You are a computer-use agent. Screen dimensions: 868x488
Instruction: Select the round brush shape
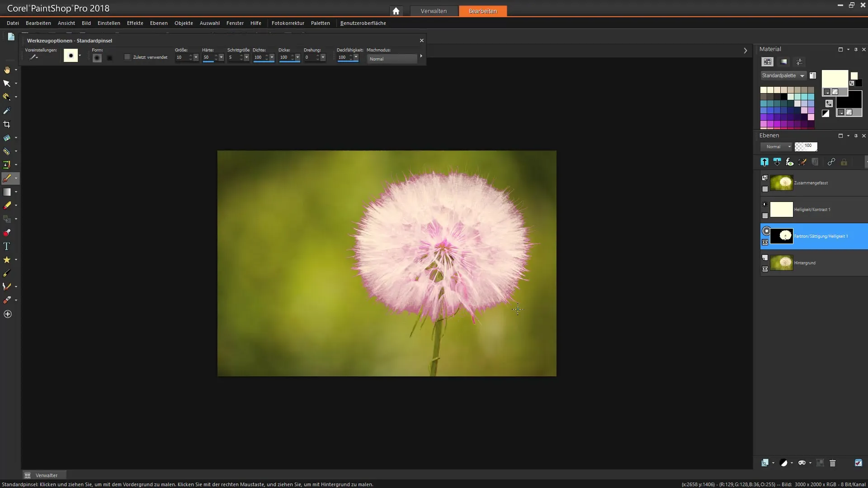coord(97,58)
